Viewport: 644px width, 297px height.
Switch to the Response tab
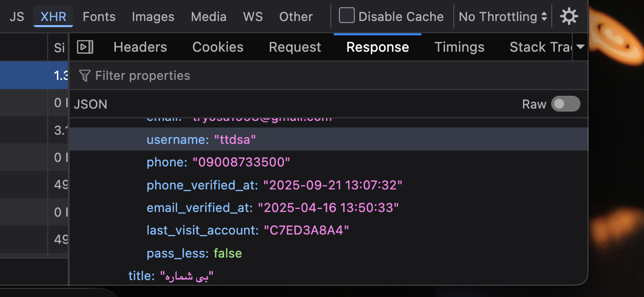pos(377,47)
